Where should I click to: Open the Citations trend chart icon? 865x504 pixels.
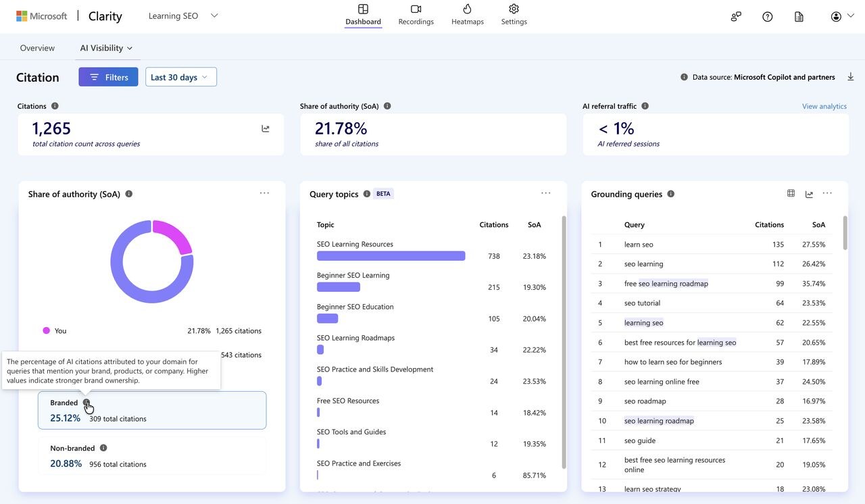[266, 128]
